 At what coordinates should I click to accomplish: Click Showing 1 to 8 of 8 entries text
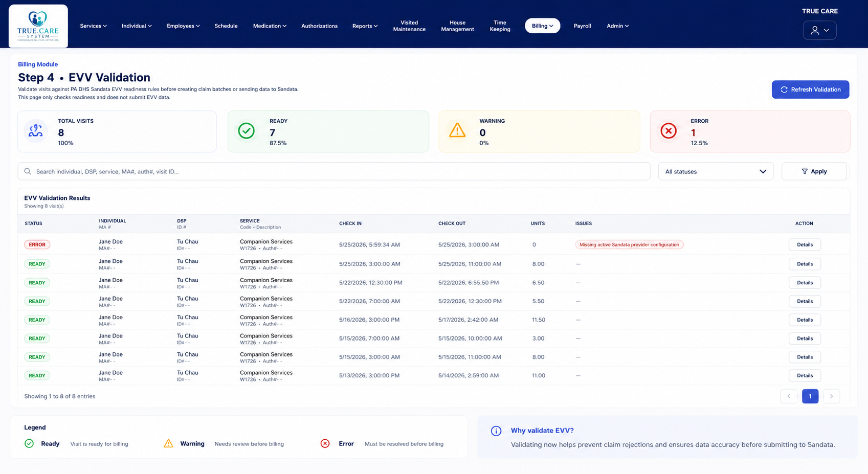click(60, 396)
